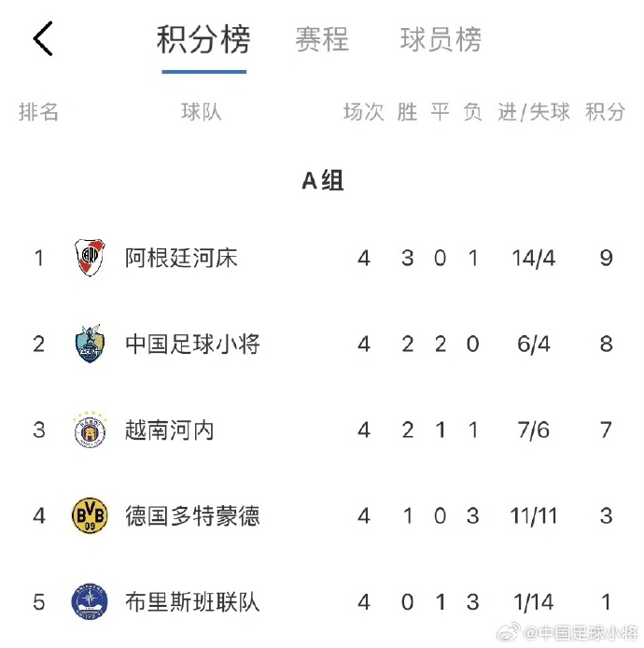Tap the back arrow icon
The width and height of the screenshot is (644, 648).
click(43, 38)
